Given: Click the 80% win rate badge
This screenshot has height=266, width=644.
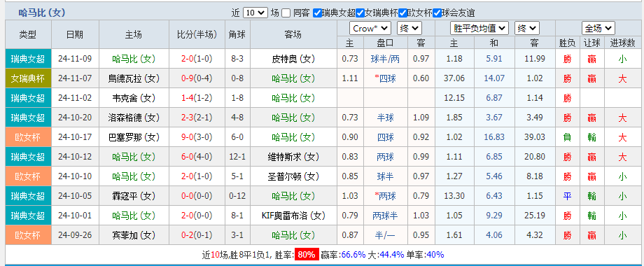Looking at the screenshot, I should [306, 255].
